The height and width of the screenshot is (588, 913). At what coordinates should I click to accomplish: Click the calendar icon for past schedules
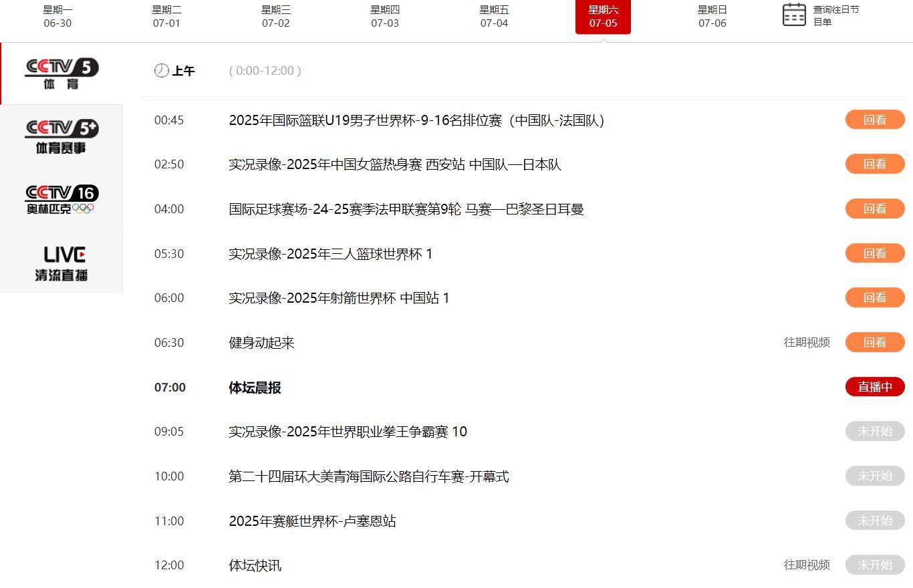tap(794, 15)
